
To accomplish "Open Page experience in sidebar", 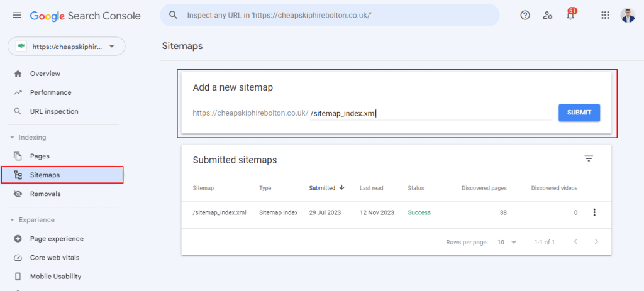I will (57, 239).
